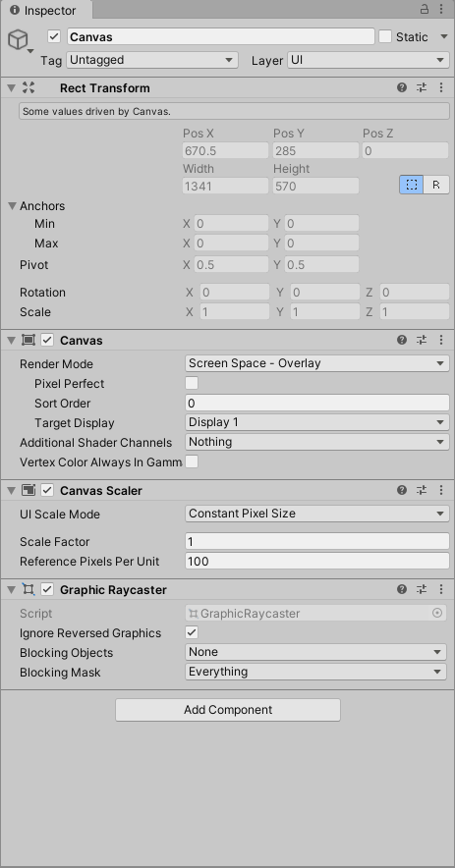The image size is (455, 868).
Task: Open GameObject icon picker cube
Action: click(x=18, y=40)
